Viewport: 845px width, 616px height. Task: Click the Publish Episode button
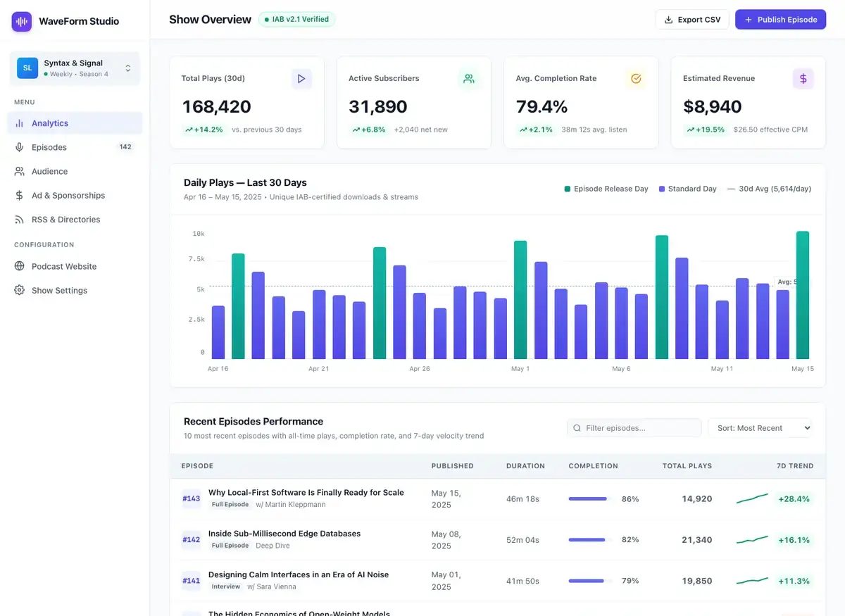(x=780, y=20)
